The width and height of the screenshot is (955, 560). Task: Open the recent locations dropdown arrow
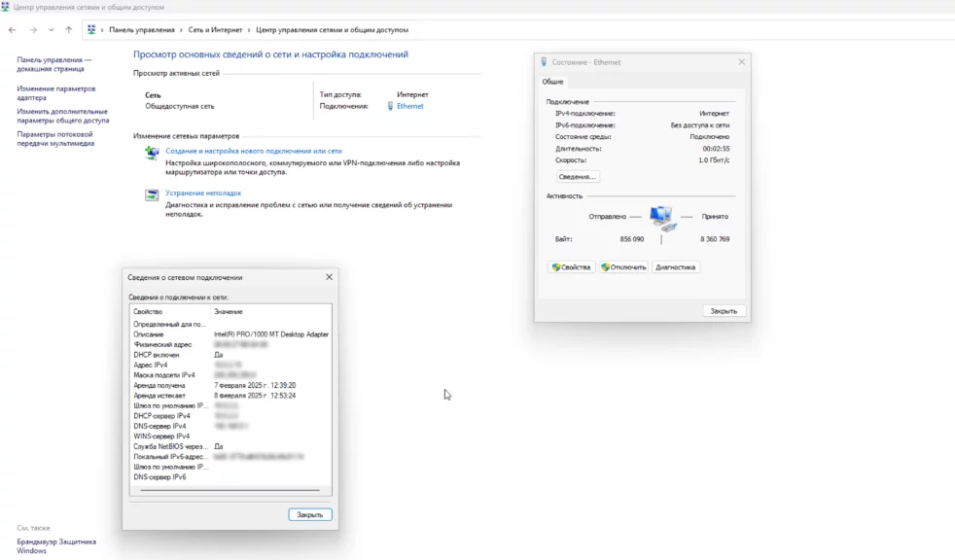pyautogui.click(x=51, y=30)
